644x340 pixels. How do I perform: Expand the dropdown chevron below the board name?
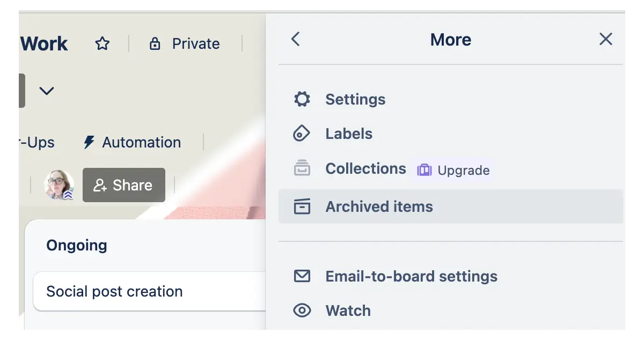click(47, 91)
